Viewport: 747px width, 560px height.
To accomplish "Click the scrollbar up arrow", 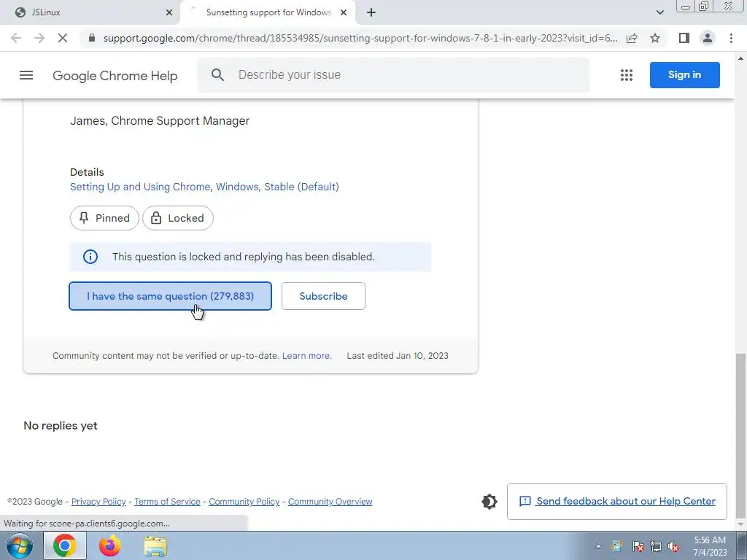I will 740,58.
